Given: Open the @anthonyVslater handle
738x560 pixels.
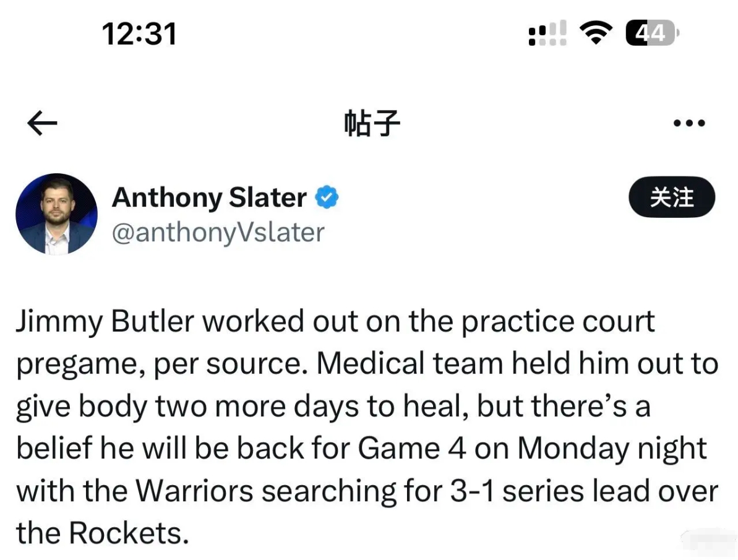Looking at the screenshot, I should coord(218,233).
